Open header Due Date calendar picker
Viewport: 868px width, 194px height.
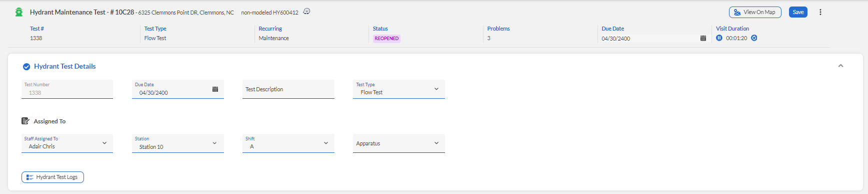(x=703, y=39)
